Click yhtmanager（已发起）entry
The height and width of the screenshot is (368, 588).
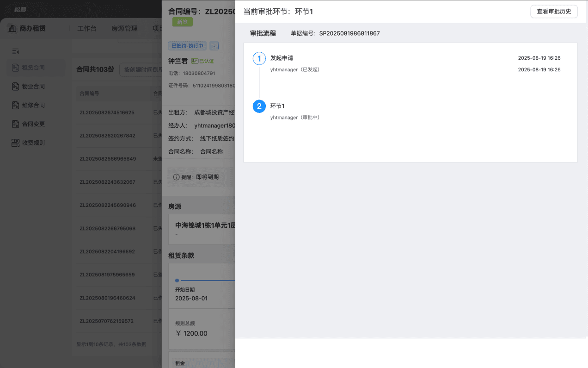click(x=295, y=70)
